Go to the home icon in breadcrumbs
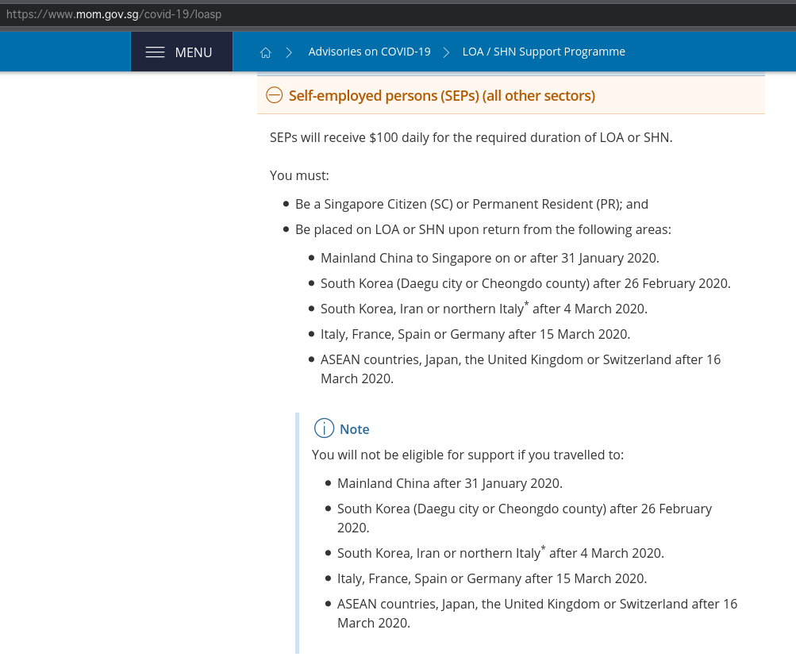The width and height of the screenshot is (796, 672). coord(266,52)
